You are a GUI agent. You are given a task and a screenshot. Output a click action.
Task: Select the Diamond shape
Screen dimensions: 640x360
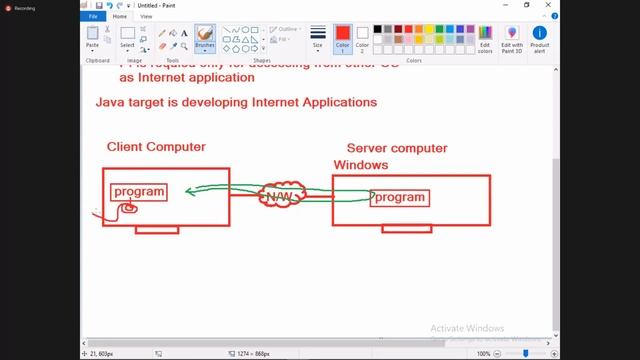coord(227,49)
